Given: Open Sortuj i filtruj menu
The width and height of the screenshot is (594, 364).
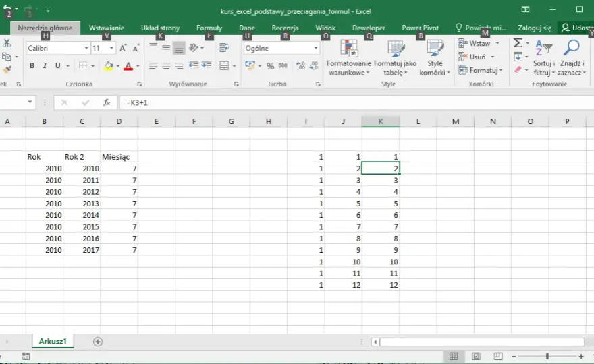Looking at the screenshot, I should pos(544,58).
